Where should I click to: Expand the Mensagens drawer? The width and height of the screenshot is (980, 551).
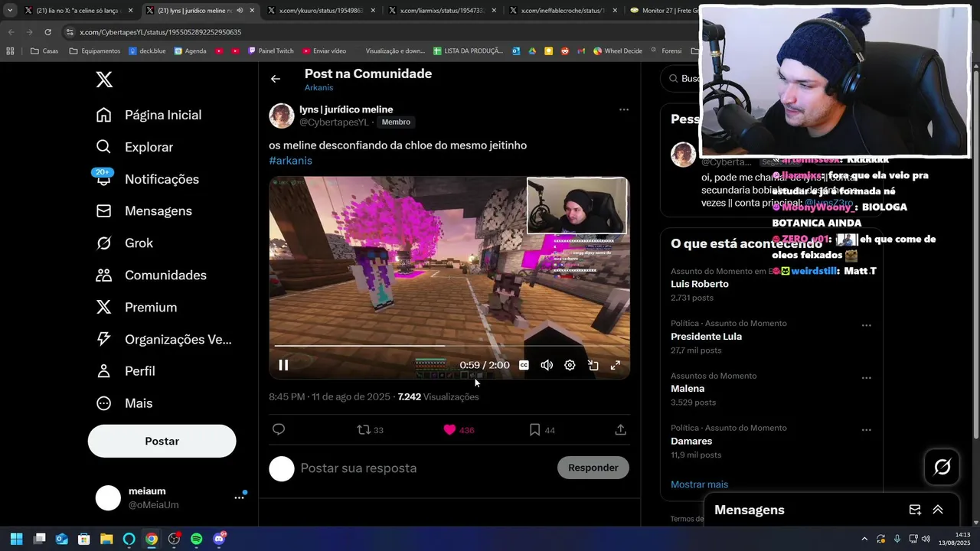click(938, 510)
